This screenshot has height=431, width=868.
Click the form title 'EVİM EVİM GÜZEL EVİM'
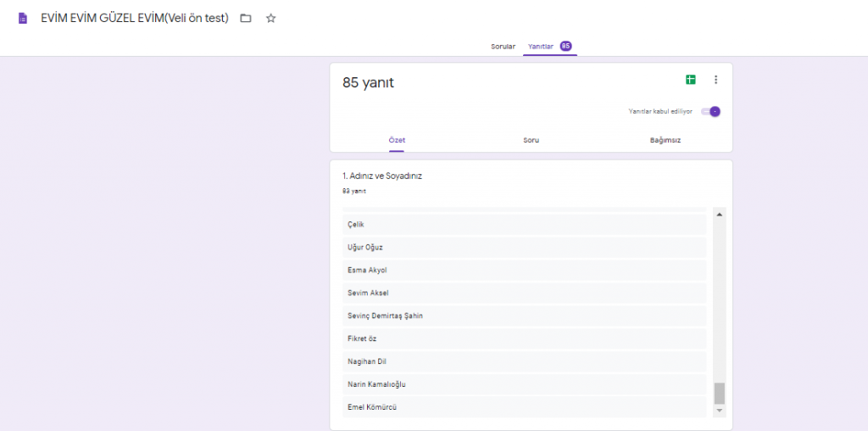pyautogui.click(x=135, y=19)
